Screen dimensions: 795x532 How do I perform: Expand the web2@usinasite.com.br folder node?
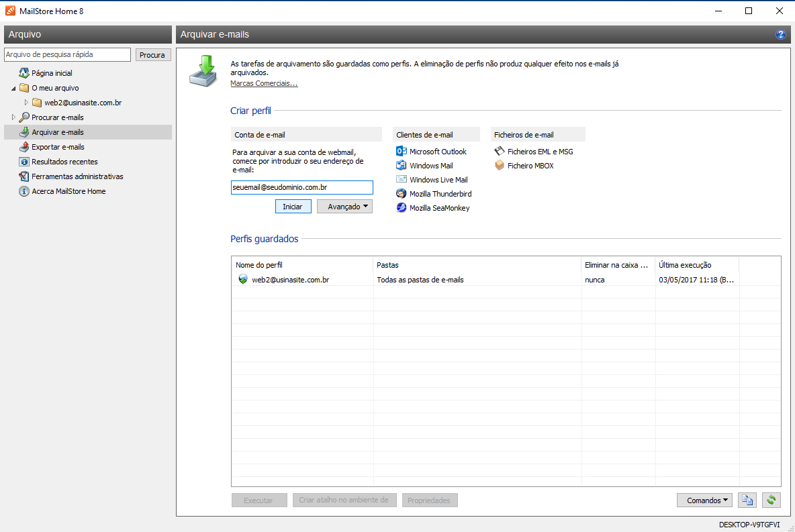(x=27, y=103)
